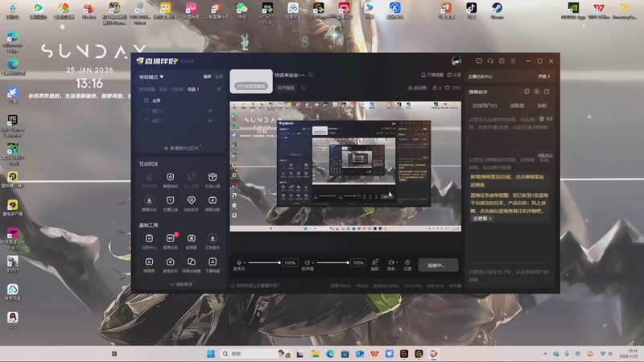Viewport: 644px width, 362px height.
Task: Toggle visibility eye for 窗口 1 source
Action: coord(210,121)
